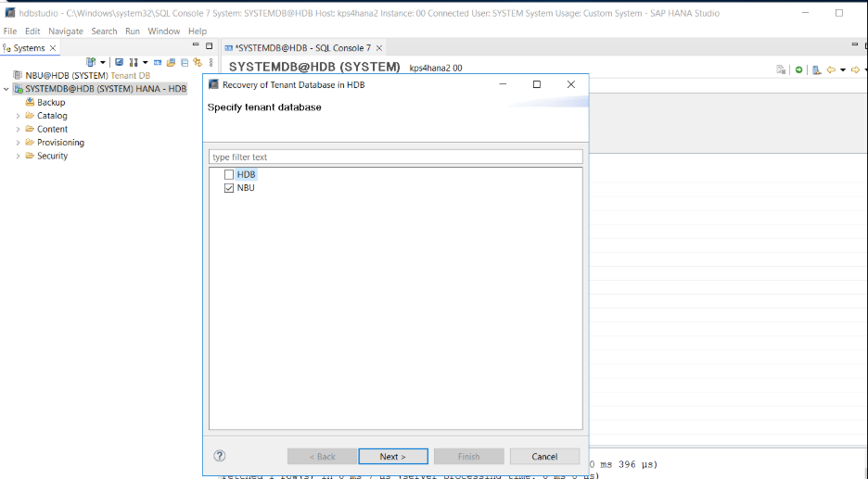Close the Systems view tab
The width and height of the screenshot is (868, 479).
pos(53,48)
